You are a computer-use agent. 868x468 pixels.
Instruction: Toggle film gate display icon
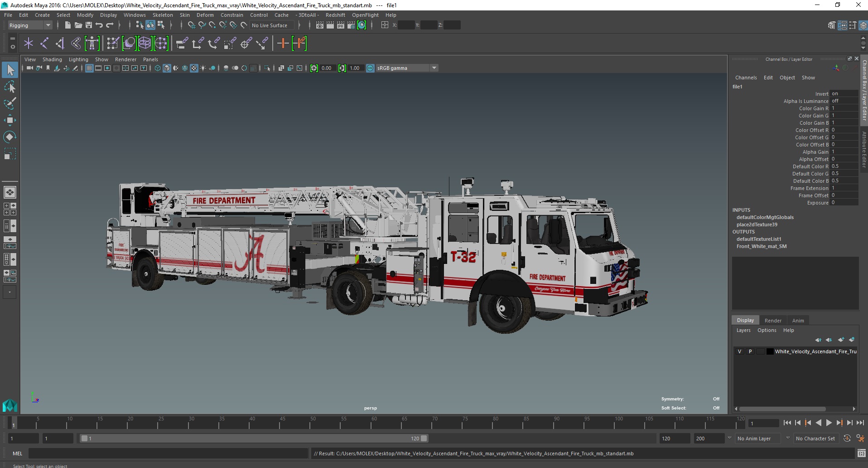tap(98, 68)
